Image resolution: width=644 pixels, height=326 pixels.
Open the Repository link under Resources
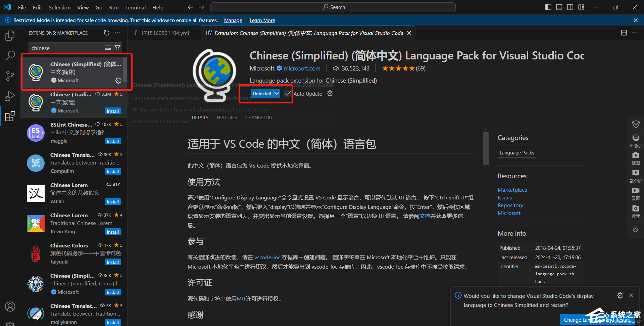point(510,205)
